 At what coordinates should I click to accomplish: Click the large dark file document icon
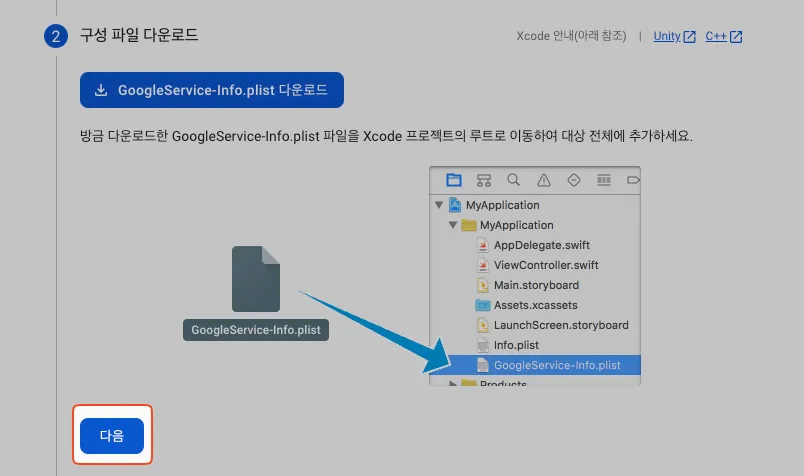click(x=256, y=279)
